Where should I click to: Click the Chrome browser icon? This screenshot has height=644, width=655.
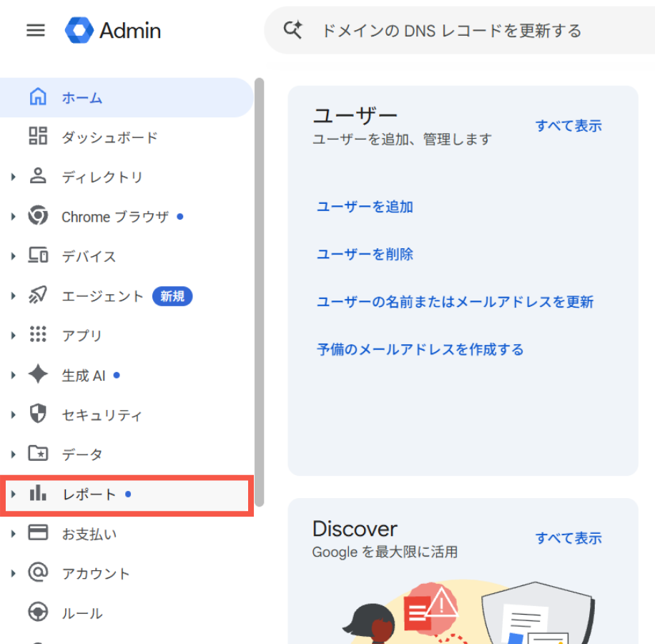pyautogui.click(x=38, y=215)
